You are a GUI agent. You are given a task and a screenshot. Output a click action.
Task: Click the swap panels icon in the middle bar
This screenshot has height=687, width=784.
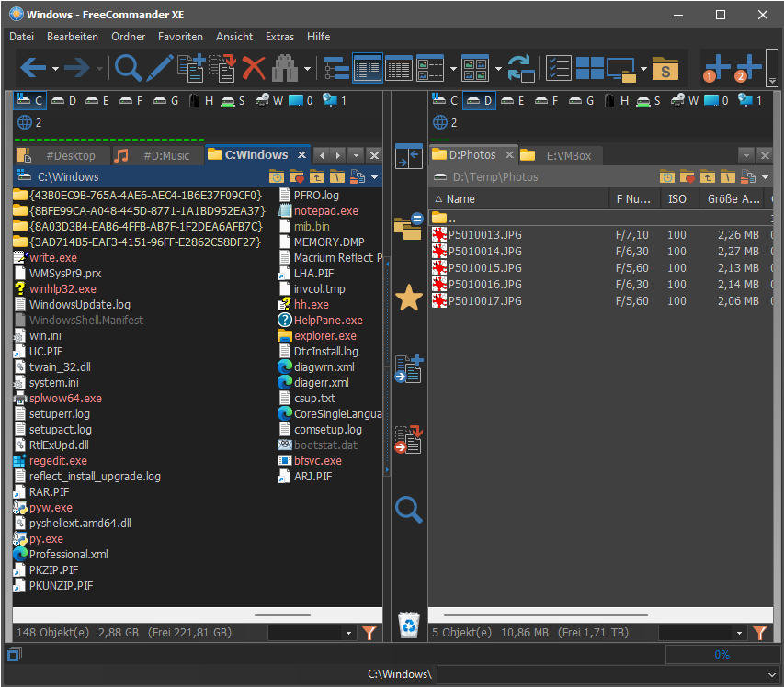(x=408, y=156)
